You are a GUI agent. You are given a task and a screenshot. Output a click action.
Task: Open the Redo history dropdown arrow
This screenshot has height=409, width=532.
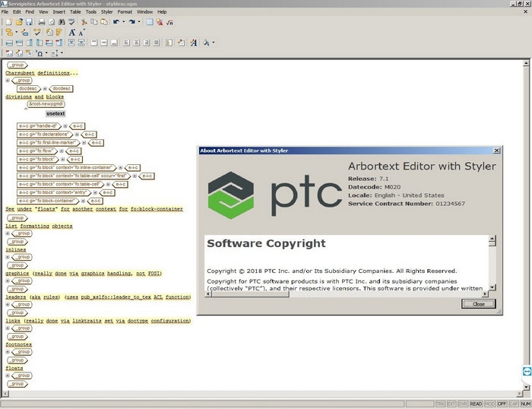(139, 22)
